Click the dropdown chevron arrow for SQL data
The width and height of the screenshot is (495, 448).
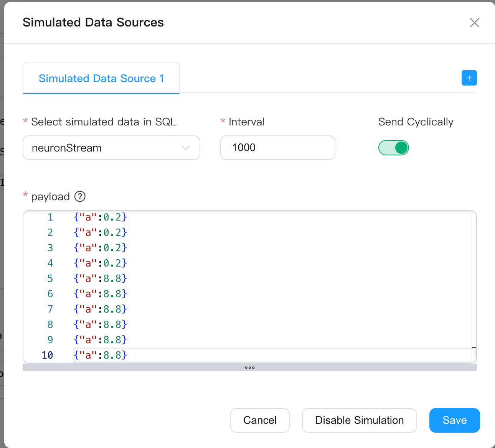coord(186,148)
